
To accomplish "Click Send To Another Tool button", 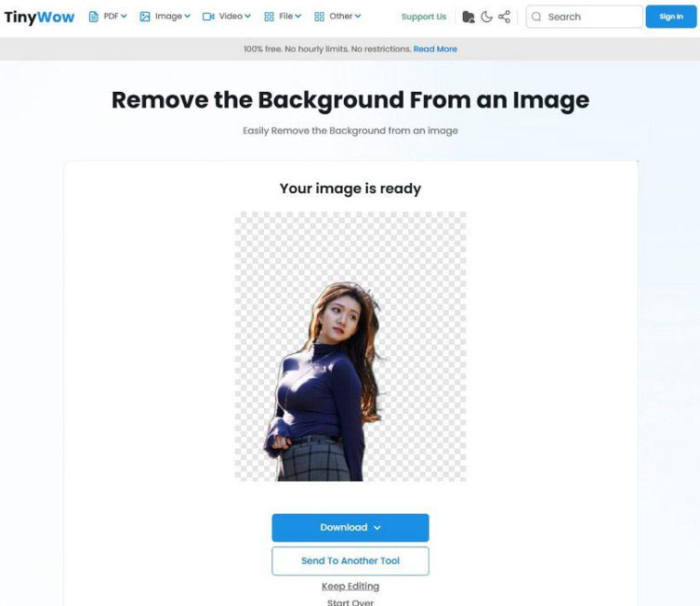I will point(350,561).
